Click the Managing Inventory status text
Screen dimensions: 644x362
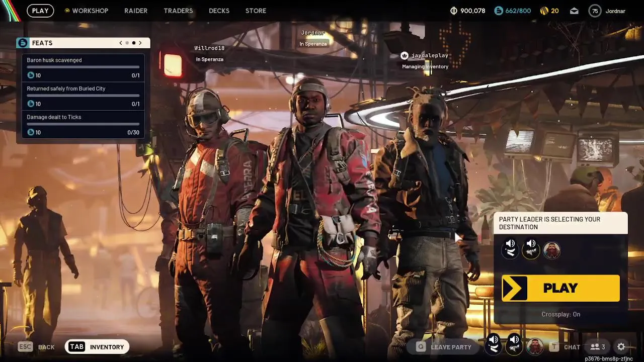(425, 66)
